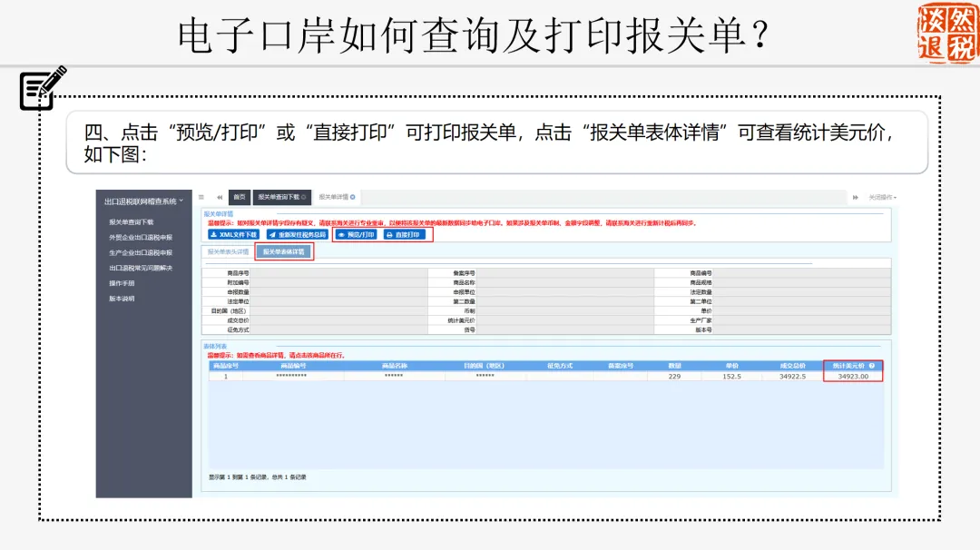Click the 重新发往税务总局 button
Viewport: 980px width, 550px height.
click(x=298, y=235)
